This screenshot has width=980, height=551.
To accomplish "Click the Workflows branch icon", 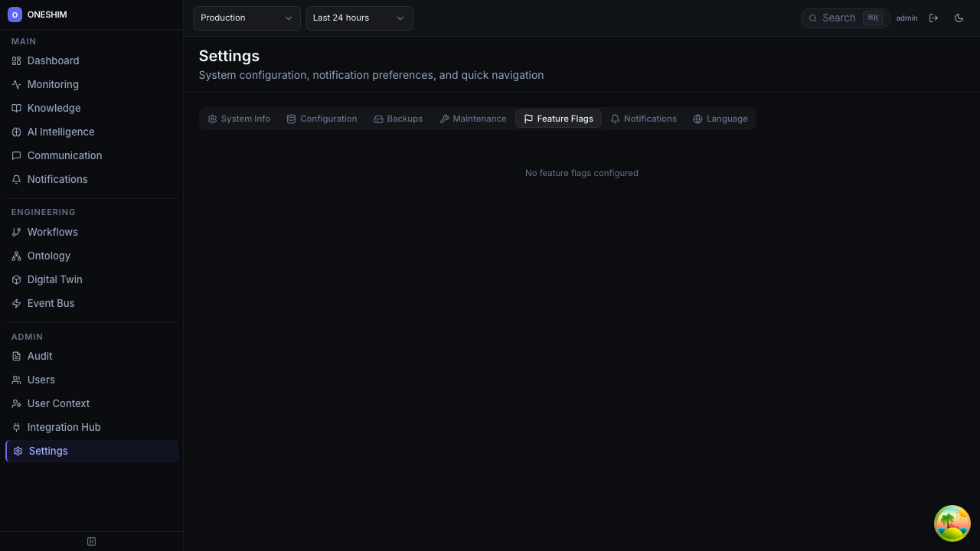I will pyautogui.click(x=16, y=232).
